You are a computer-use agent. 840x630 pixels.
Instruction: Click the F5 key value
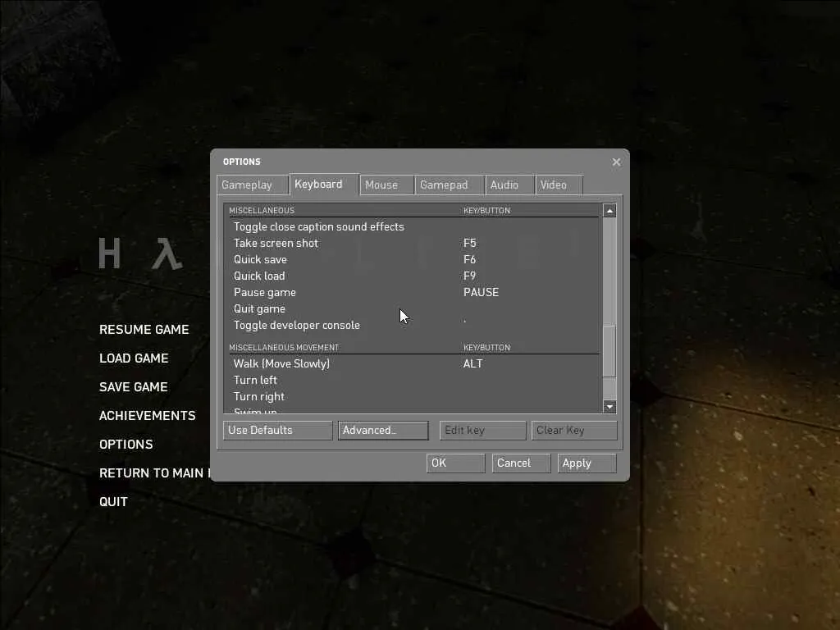pos(470,243)
